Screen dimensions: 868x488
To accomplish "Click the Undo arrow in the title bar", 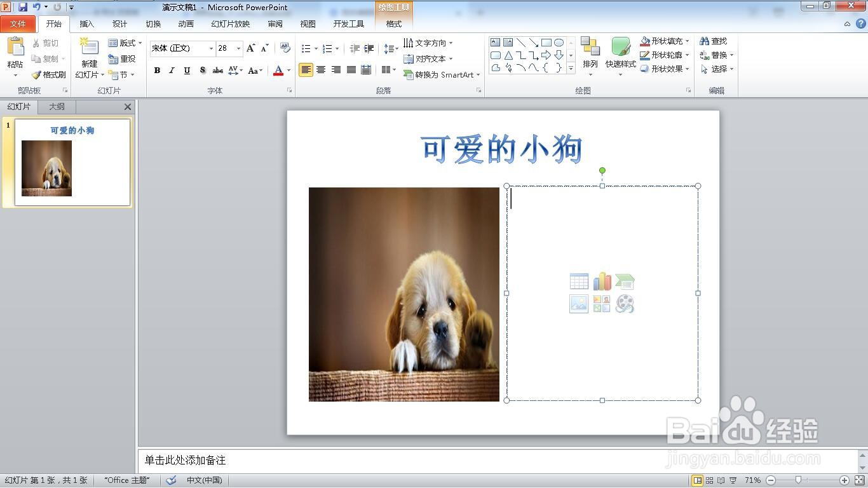I will (x=36, y=7).
